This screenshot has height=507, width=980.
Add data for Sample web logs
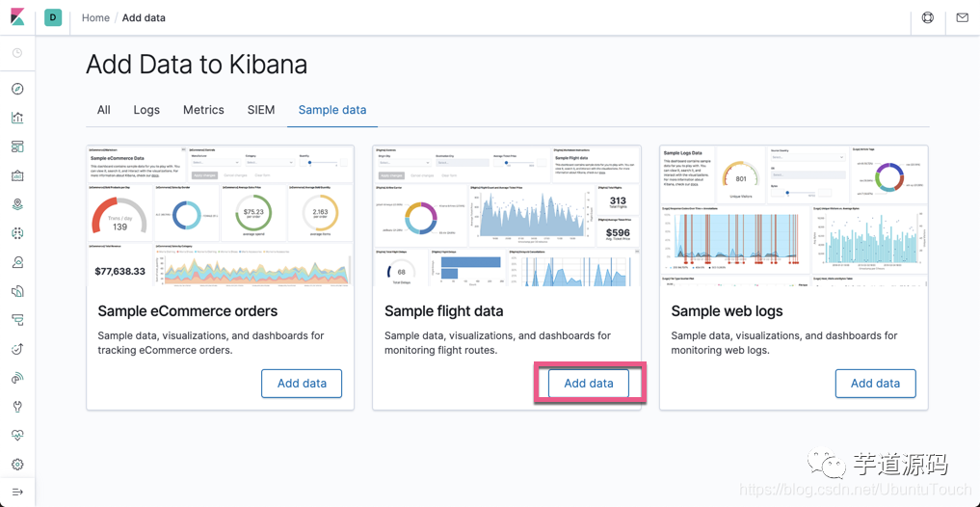tap(876, 384)
